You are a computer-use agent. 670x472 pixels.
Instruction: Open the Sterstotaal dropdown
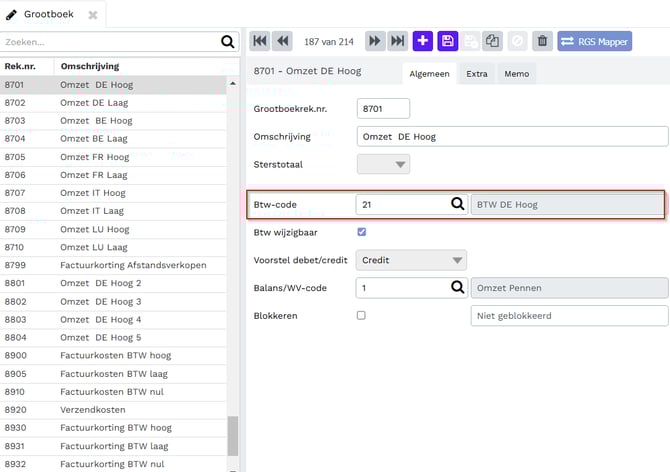point(384,165)
